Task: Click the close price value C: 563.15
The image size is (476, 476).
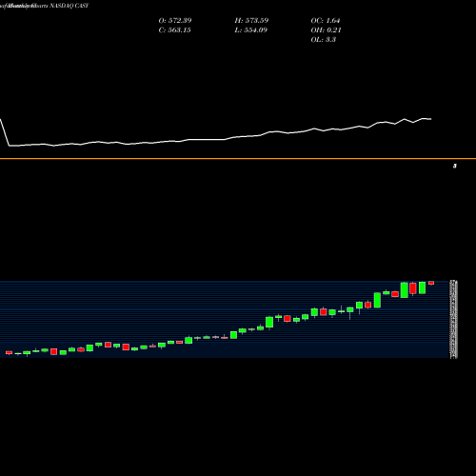Action: pos(174,30)
